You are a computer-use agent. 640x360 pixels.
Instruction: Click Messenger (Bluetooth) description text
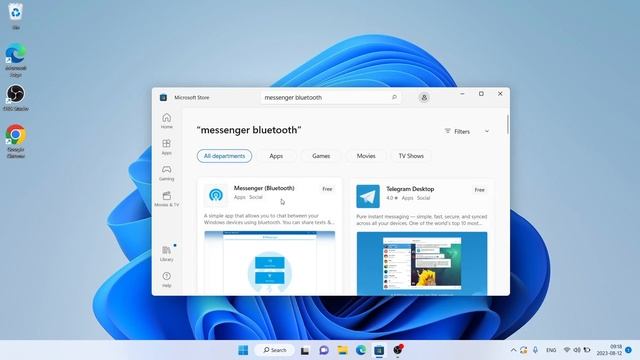[x=269, y=219]
